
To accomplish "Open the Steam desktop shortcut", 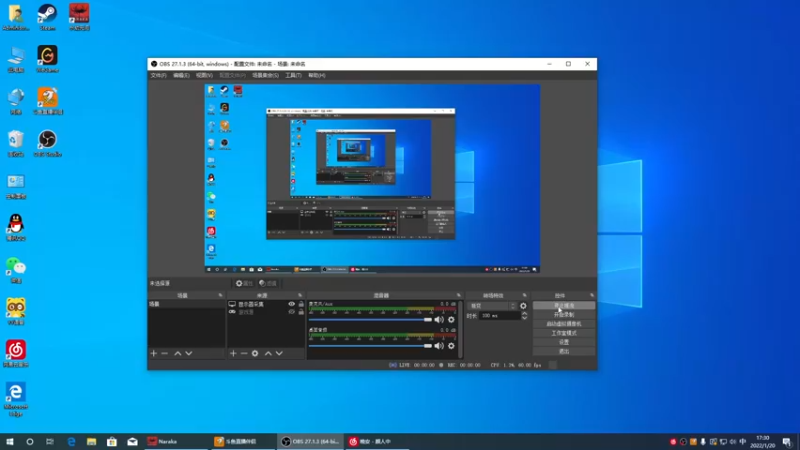I will pyautogui.click(x=47, y=17).
